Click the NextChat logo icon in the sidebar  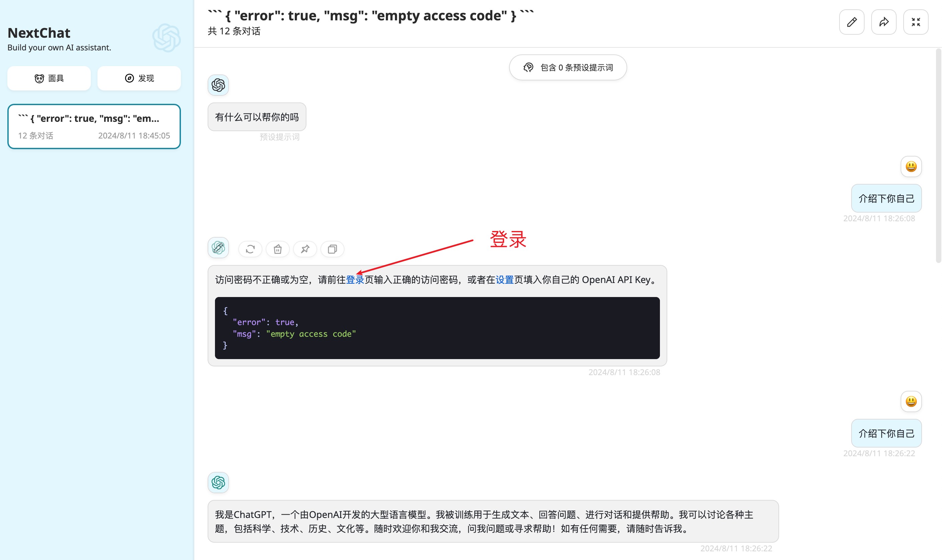[167, 38]
